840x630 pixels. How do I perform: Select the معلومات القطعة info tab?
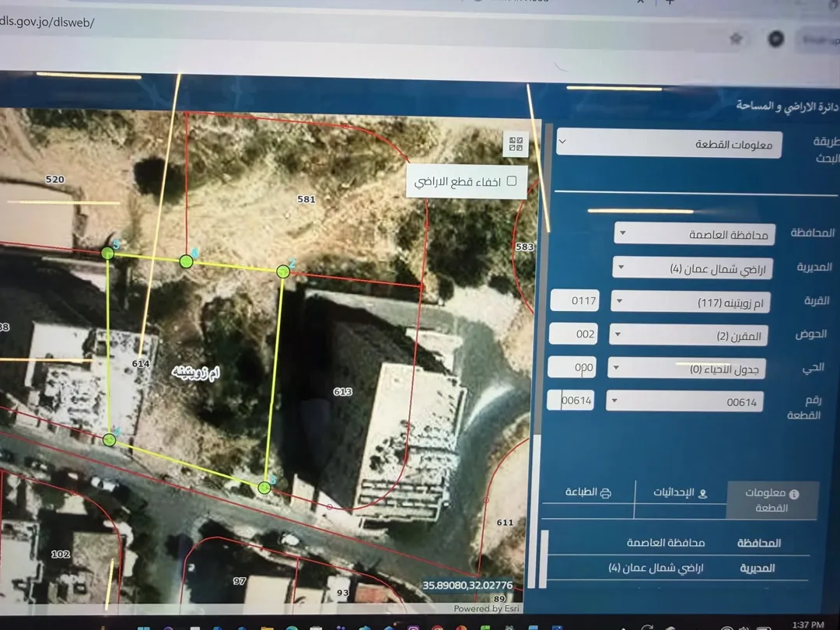point(772,500)
